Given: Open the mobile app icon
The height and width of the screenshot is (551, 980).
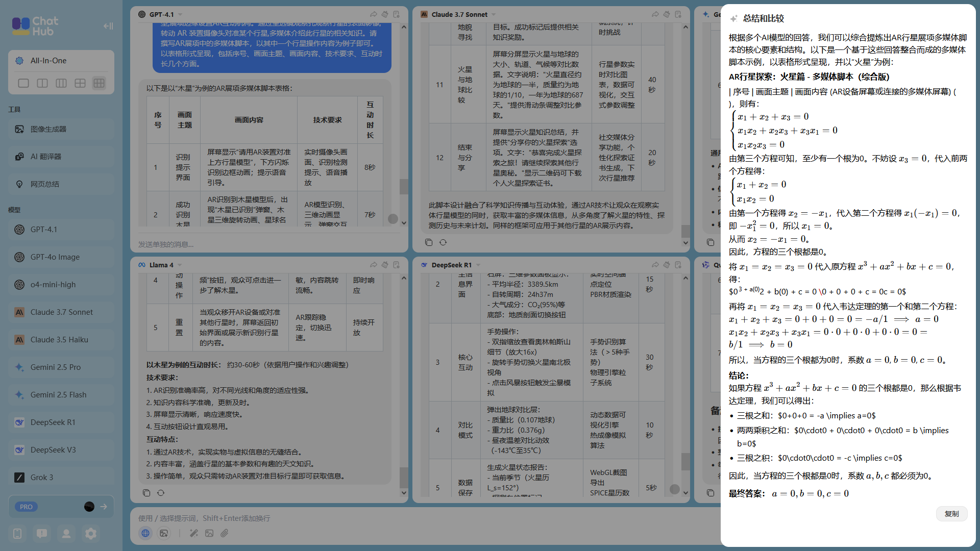Looking at the screenshot, I should 17,534.
